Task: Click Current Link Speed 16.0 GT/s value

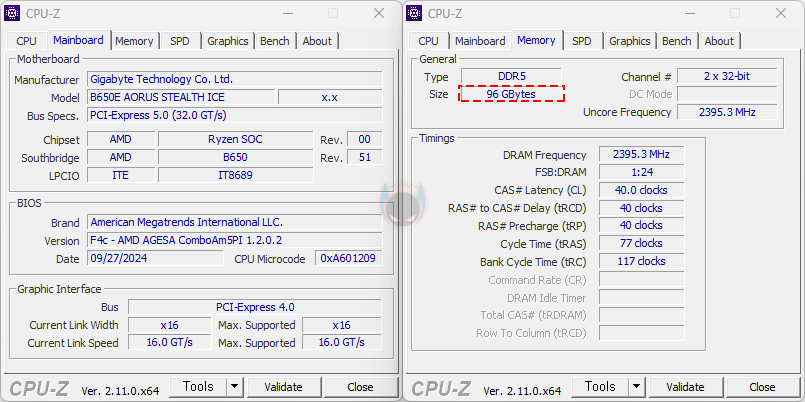Action: click(169, 342)
